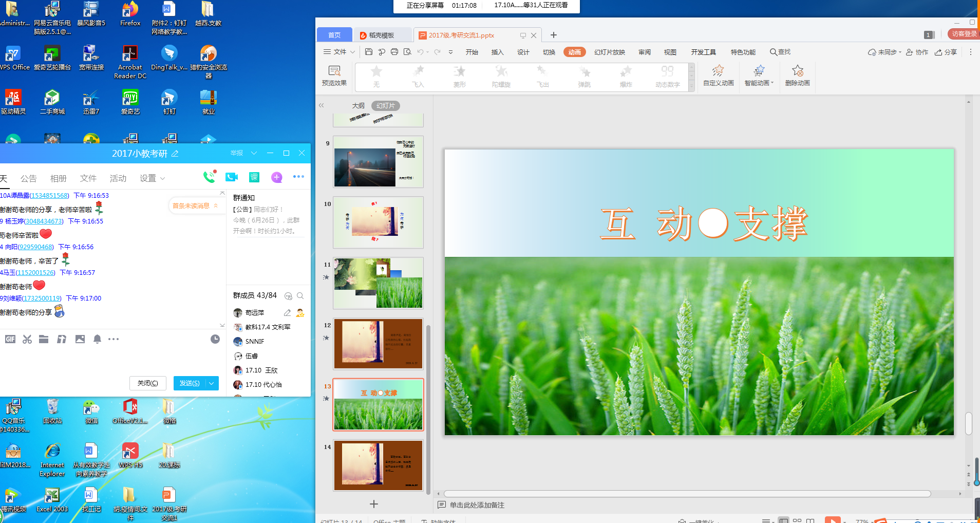Switch to the 公告 tab in group chat
980x523 pixels.
coord(29,178)
